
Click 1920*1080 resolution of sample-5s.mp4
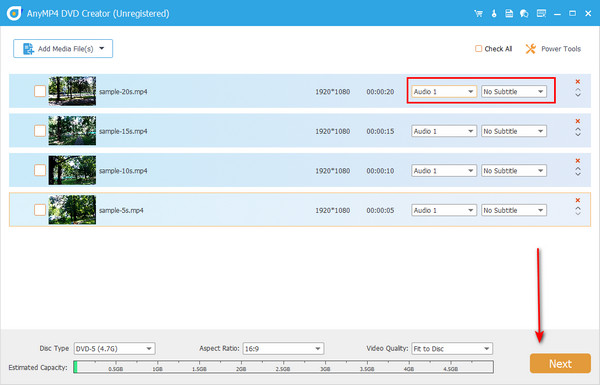click(x=333, y=210)
